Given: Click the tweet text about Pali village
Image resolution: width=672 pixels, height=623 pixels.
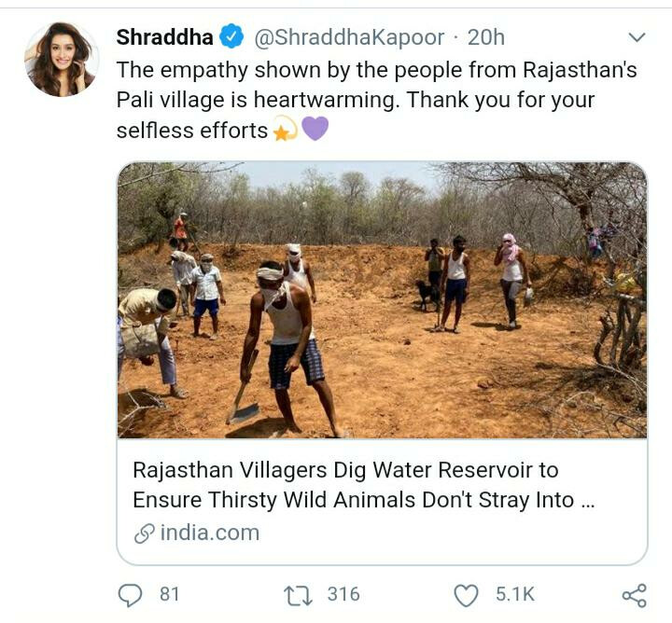Looking at the screenshot, I should coord(373,99).
